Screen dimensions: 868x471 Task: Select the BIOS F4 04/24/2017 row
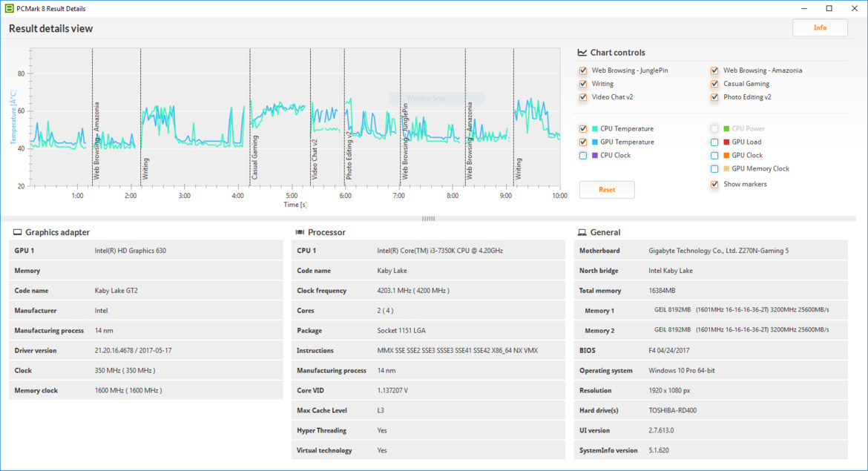coord(711,350)
